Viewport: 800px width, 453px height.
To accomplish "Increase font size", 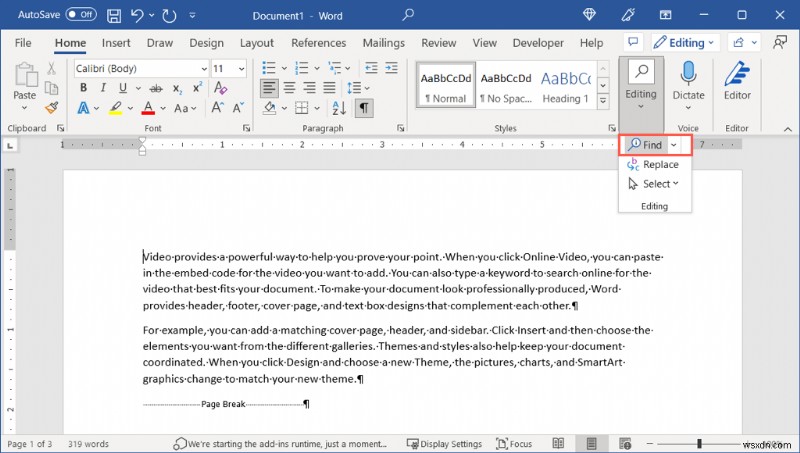I will point(217,108).
